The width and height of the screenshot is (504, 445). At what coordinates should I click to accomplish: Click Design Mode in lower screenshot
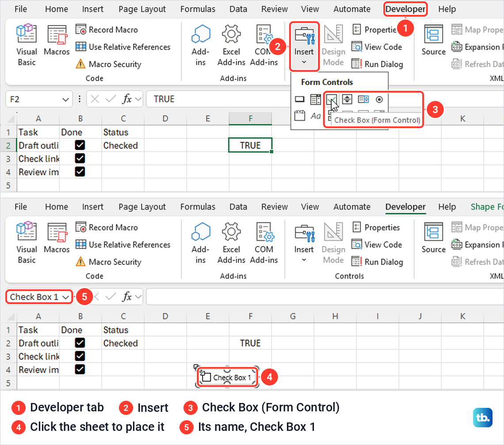(333, 243)
